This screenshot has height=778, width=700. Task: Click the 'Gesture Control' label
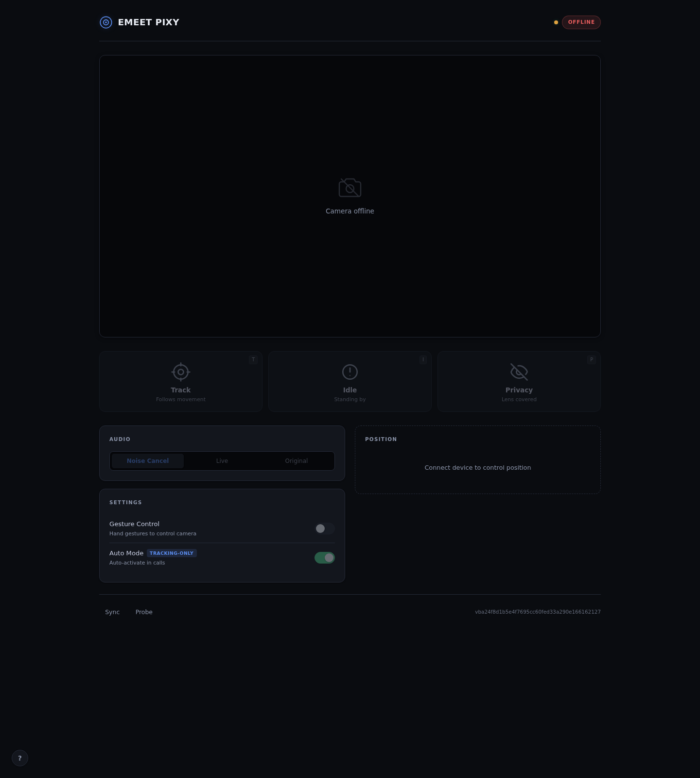134,524
